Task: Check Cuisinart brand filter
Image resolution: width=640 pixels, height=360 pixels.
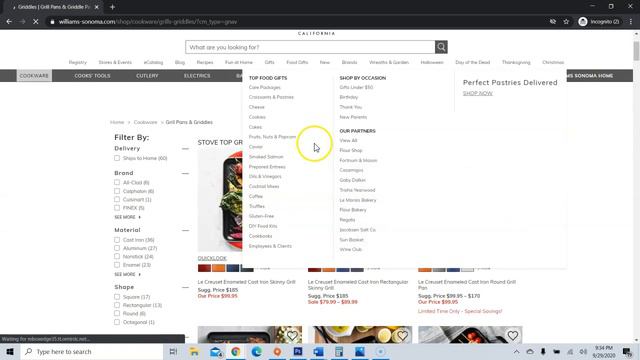Action: tap(117, 199)
